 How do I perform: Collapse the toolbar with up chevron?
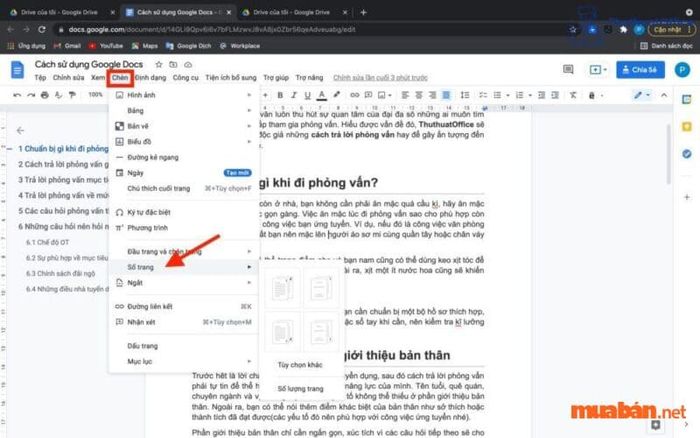664,95
